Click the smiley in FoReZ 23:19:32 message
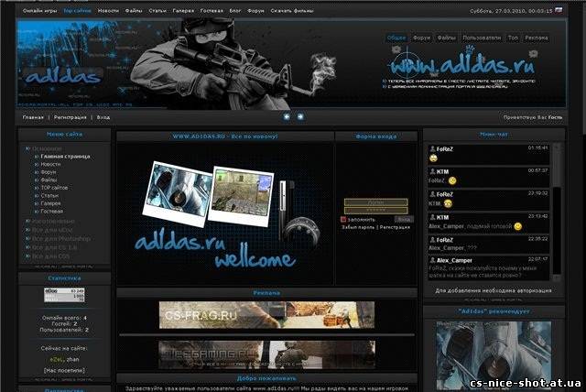Screen dimensions: 586x392 tap(448, 203)
